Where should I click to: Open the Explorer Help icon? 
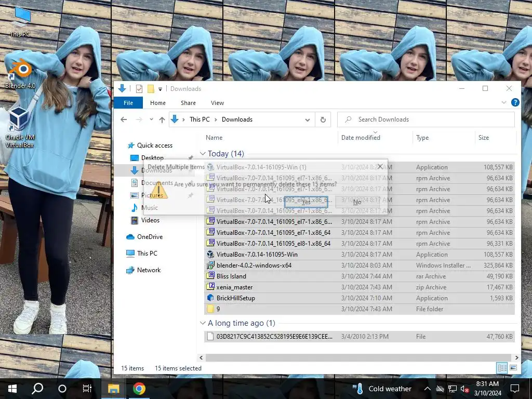click(x=515, y=102)
